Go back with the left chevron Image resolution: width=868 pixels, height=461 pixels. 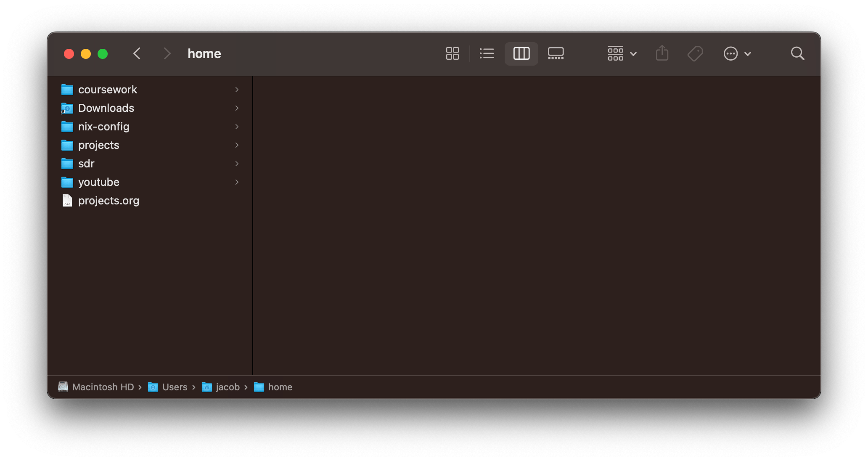click(x=137, y=53)
